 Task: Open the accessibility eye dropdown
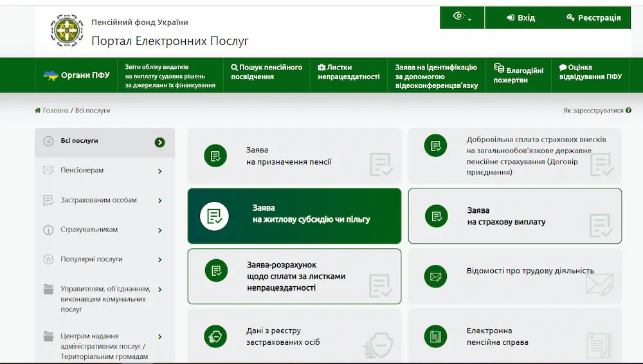[462, 17]
